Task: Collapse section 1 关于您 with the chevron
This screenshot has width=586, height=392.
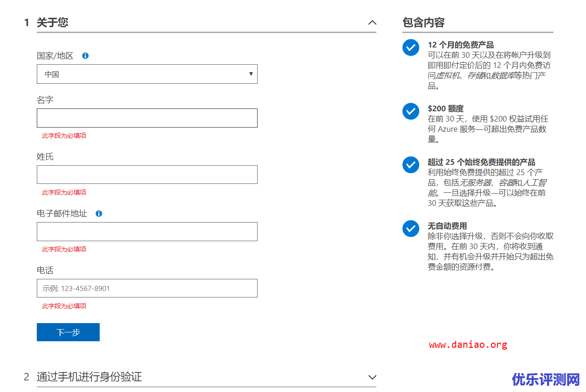Action: coord(372,22)
